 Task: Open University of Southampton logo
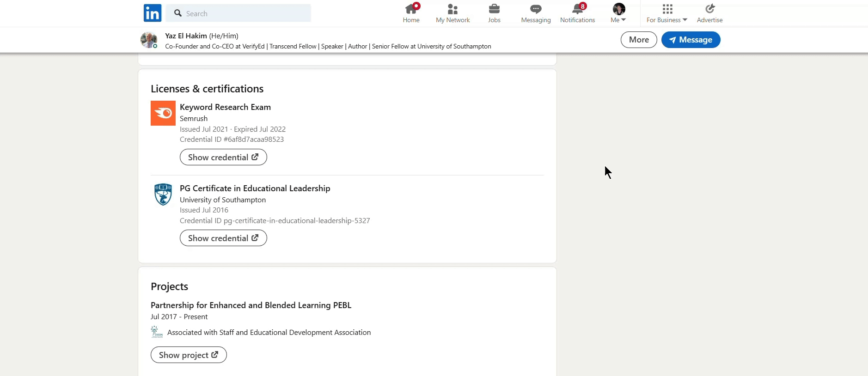point(163,194)
